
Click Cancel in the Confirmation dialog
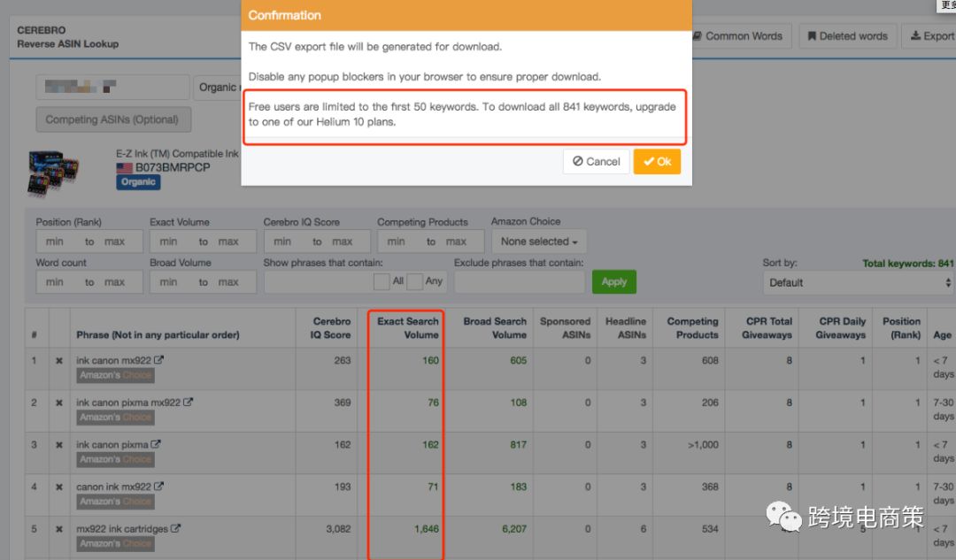pyautogui.click(x=597, y=162)
